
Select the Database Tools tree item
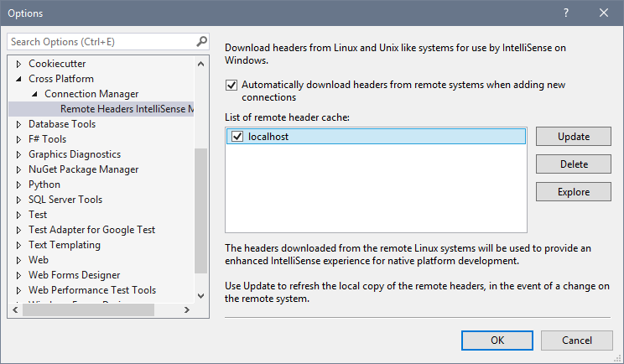(62, 124)
